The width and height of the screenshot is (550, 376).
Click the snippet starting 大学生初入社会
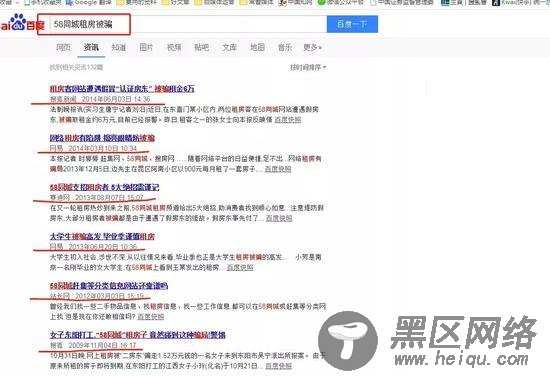click(186, 262)
